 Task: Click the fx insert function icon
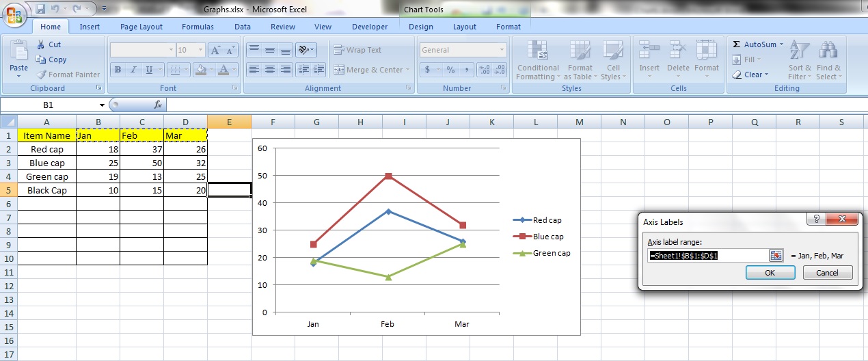click(158, 105)
